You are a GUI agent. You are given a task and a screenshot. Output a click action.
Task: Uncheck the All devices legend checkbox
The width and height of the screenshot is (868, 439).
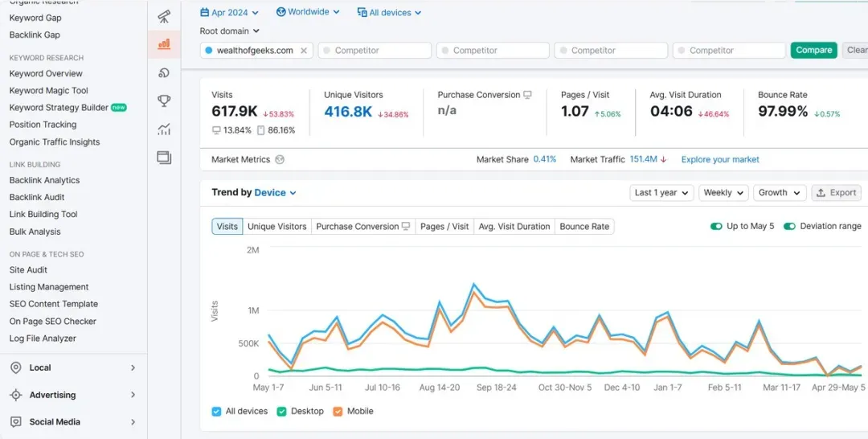[x=216, y=412]
